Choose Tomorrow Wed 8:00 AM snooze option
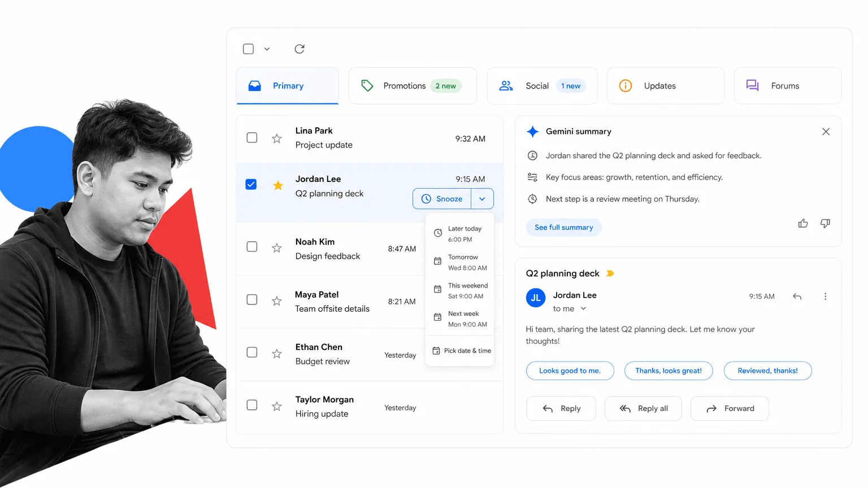868x488 pixels. [459, 262]
